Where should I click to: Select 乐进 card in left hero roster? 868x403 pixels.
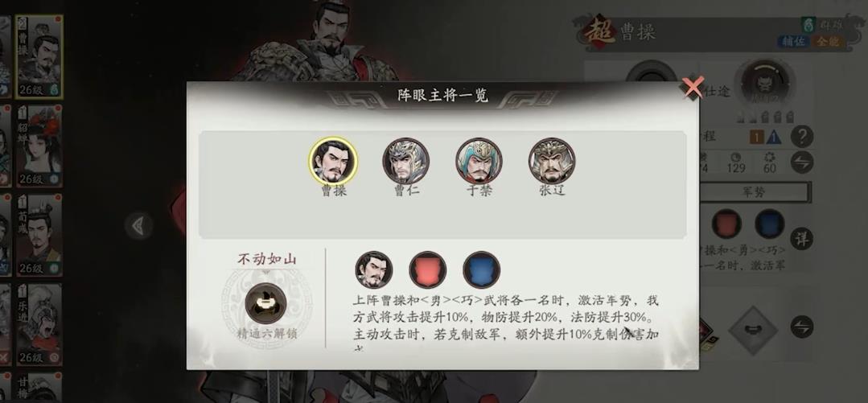(39, 324)
